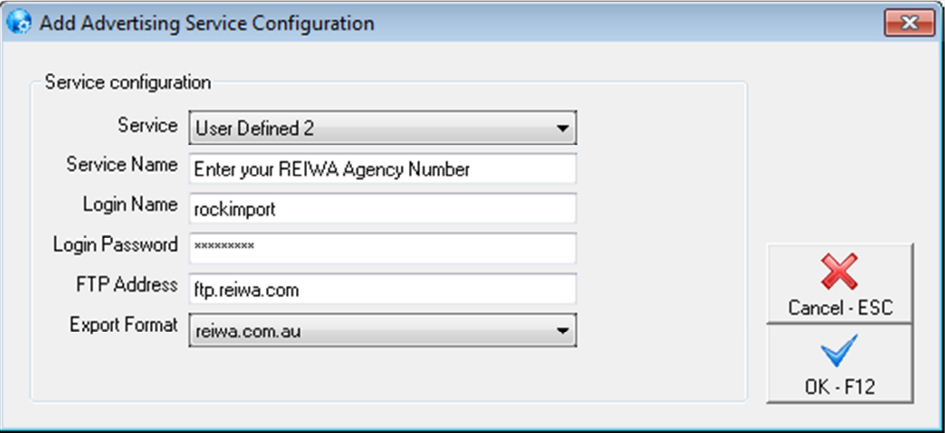Click the blue checkmark icon on OK
The height and width of the screenshot is (433, 945).
[x=839, y=352]
